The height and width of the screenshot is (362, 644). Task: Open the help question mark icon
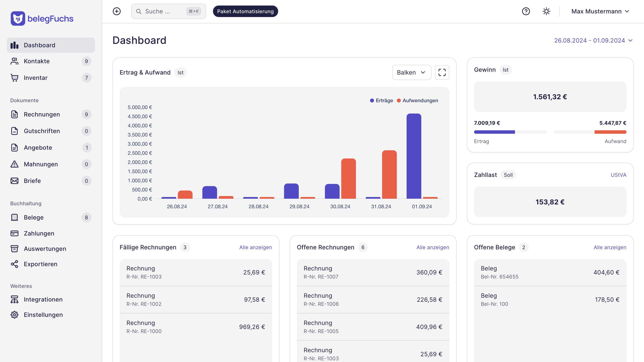(526, 11)
